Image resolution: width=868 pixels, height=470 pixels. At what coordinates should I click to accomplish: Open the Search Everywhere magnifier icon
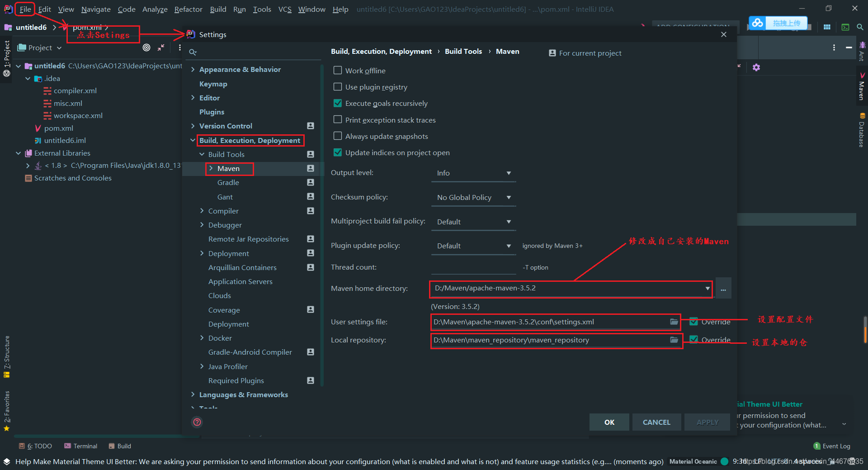click(x=860, y=27)
